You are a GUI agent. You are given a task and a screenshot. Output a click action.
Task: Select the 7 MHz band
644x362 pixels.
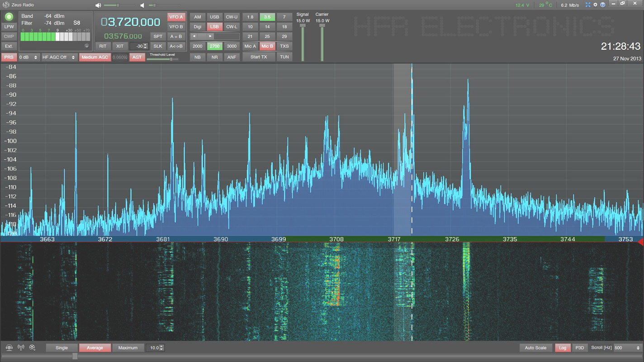[284, 17]
